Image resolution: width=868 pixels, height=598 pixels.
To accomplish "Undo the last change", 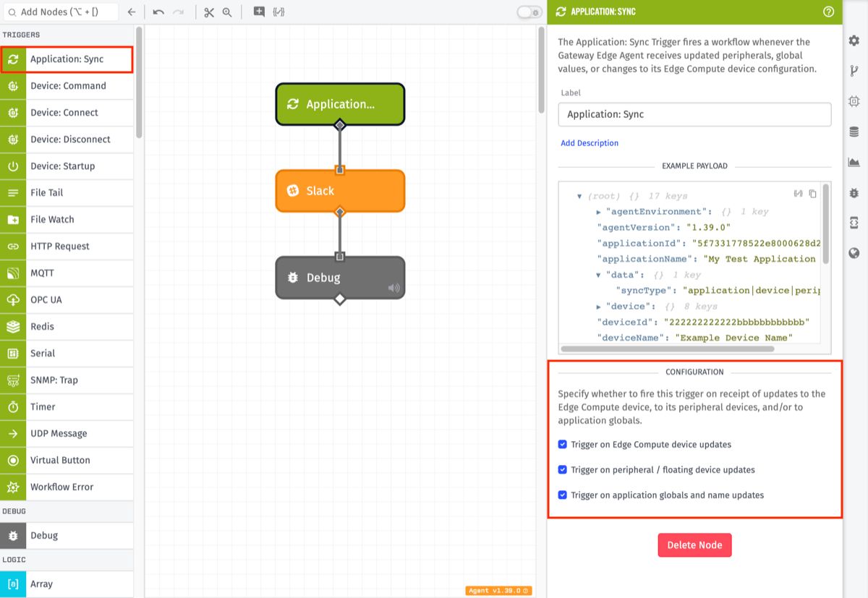I will click(x=158, y=12).
